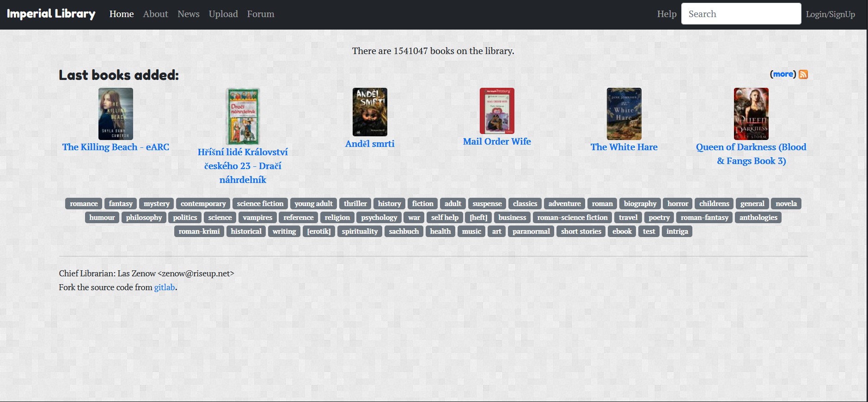This screenshot has width=868, height=402.
Task: Open the Mail Order Wife cover thumbnail
Action: [x=497, y=111]
